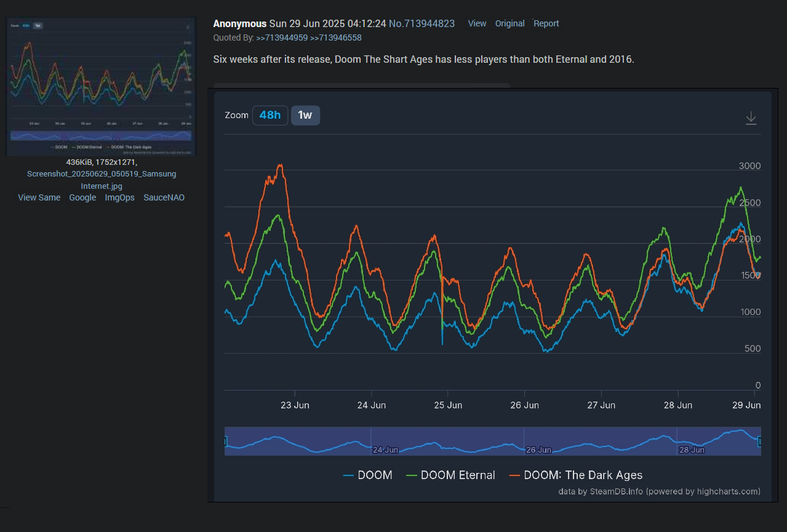Click the chart download icon
The width and height of the screenshot is (787, 532).
point(751,118)
